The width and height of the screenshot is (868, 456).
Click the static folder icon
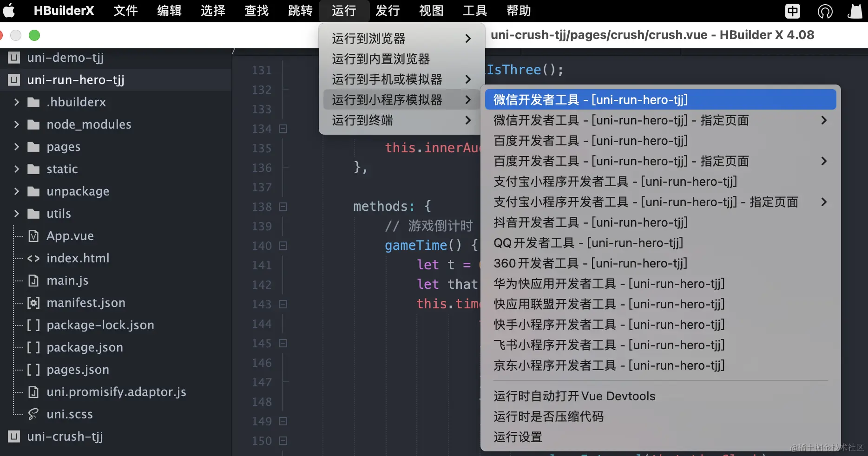coord(33,169)
